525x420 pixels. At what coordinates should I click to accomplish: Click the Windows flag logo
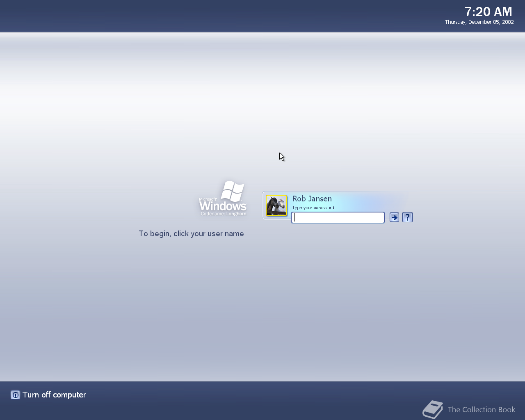(x=233, y=191)
